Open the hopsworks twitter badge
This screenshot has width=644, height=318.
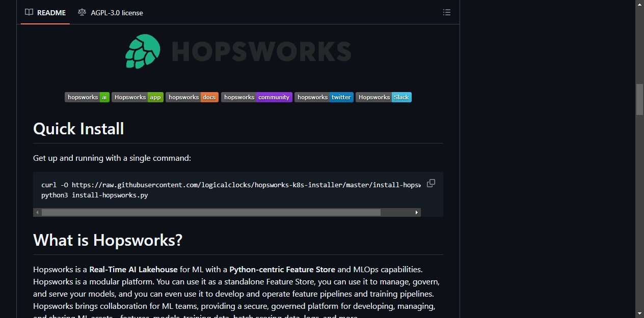click(x=324, y=97)
